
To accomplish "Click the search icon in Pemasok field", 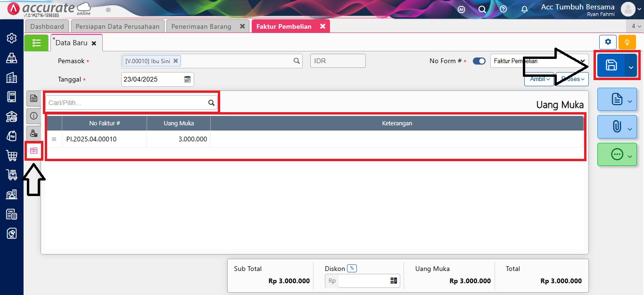I will pyautogui.click(x=297, y=61).
